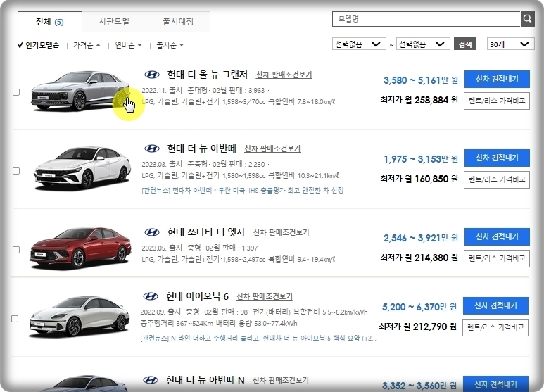The height and width of the screenshot is (392, 544).
Task: Open 신차 판매조건보기 link for 아반떼 N
Action: tap(281, 380)
